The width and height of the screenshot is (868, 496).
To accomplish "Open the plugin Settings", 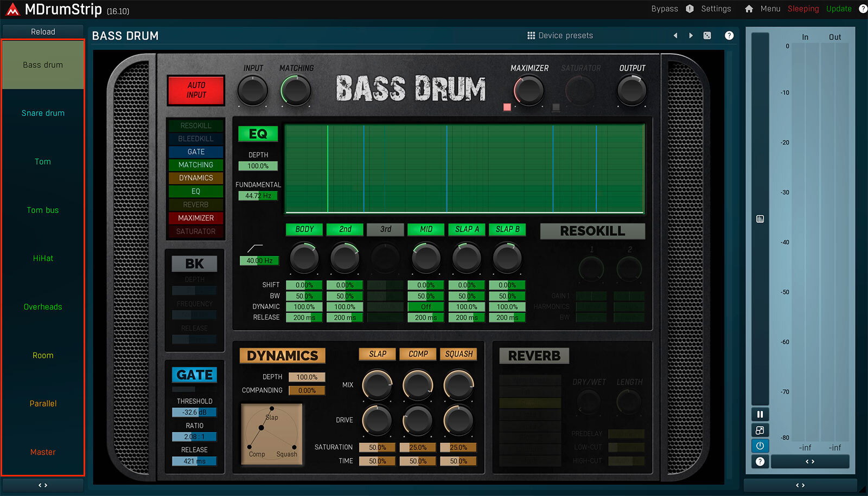I will coord(716,9).
